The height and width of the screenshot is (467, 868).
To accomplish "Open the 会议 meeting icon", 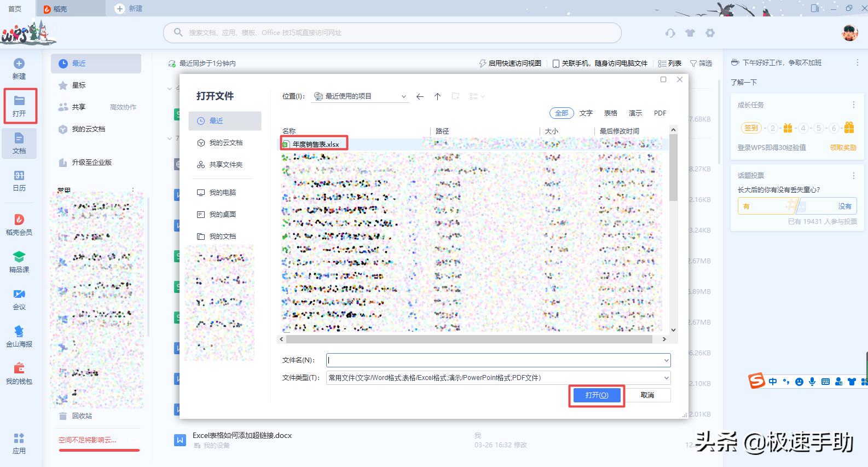I will (x=19, y=299).
